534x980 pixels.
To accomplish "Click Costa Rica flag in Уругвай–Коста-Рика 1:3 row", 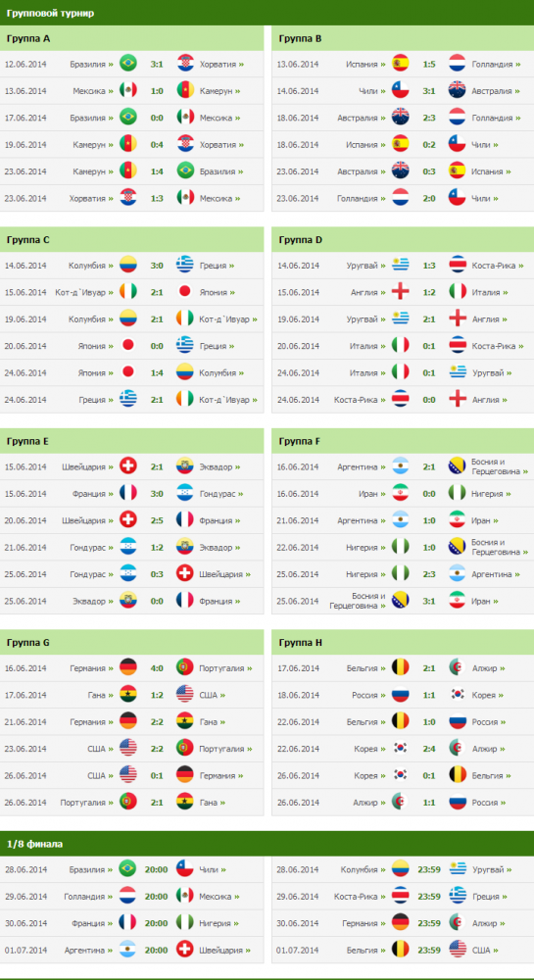I will [458, 265].
